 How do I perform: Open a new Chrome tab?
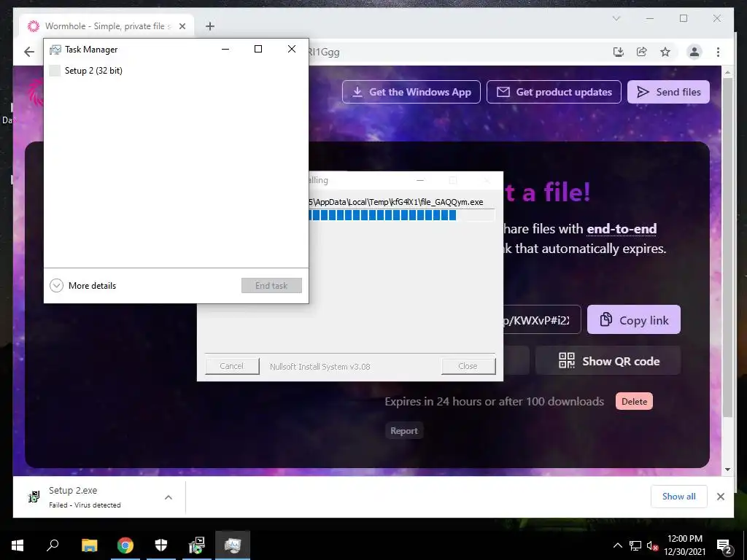(x=209, y=26)
